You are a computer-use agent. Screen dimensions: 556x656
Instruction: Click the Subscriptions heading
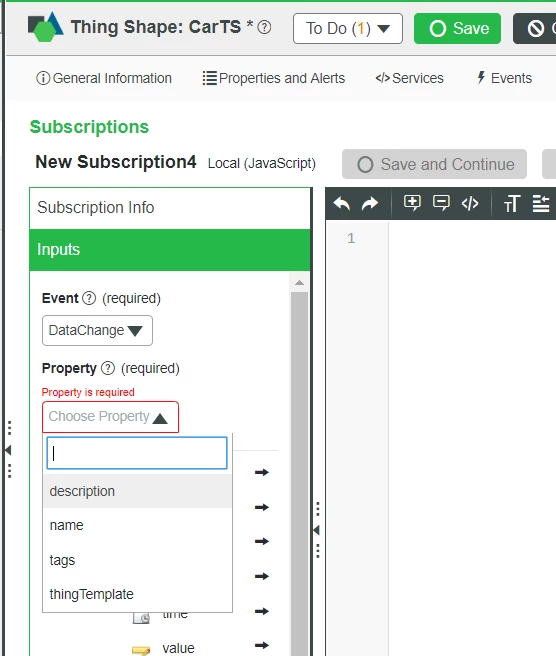[89, 127]
